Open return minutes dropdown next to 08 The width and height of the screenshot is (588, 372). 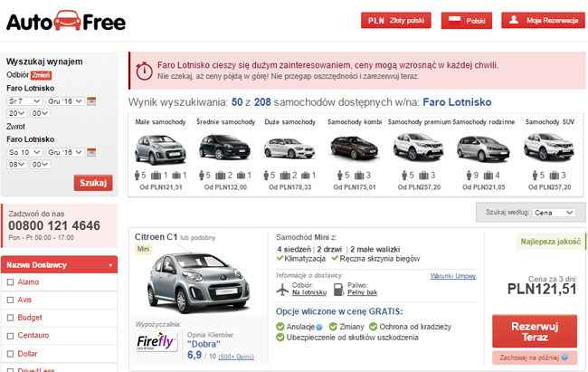pos(40,164)
